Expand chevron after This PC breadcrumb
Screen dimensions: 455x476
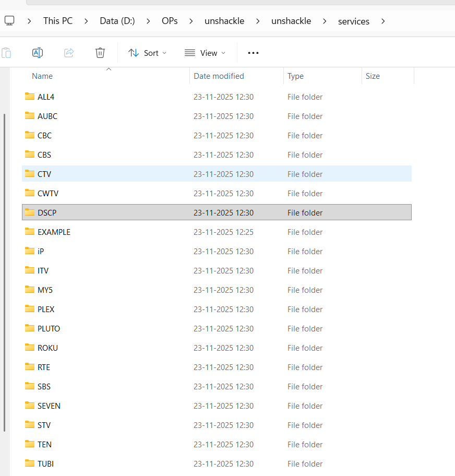coord(86,21)
